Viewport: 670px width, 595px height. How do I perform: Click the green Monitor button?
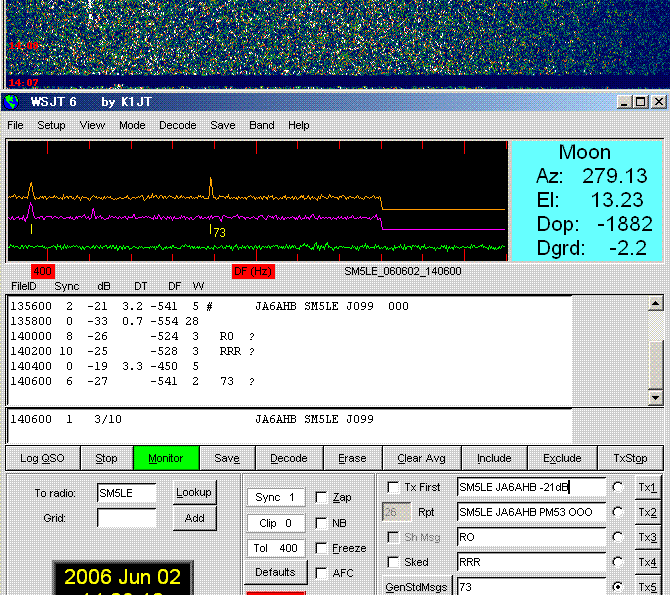coord(166,458)
